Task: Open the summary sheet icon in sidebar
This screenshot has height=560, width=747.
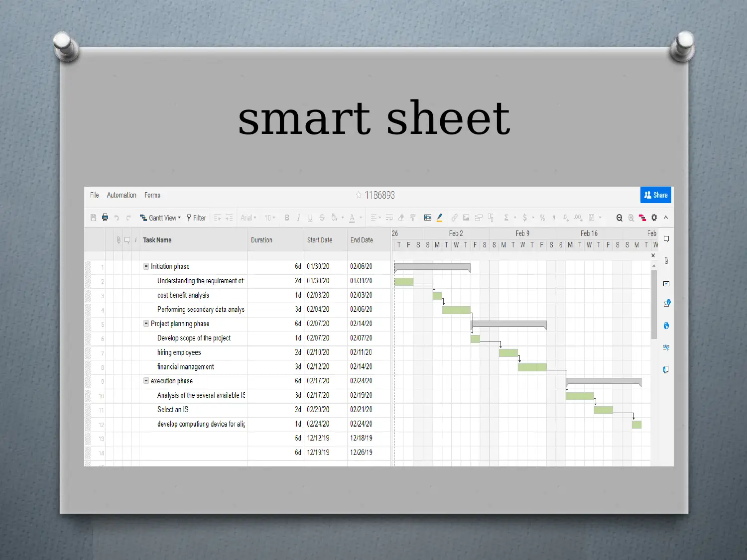Action: coord(666,369)
